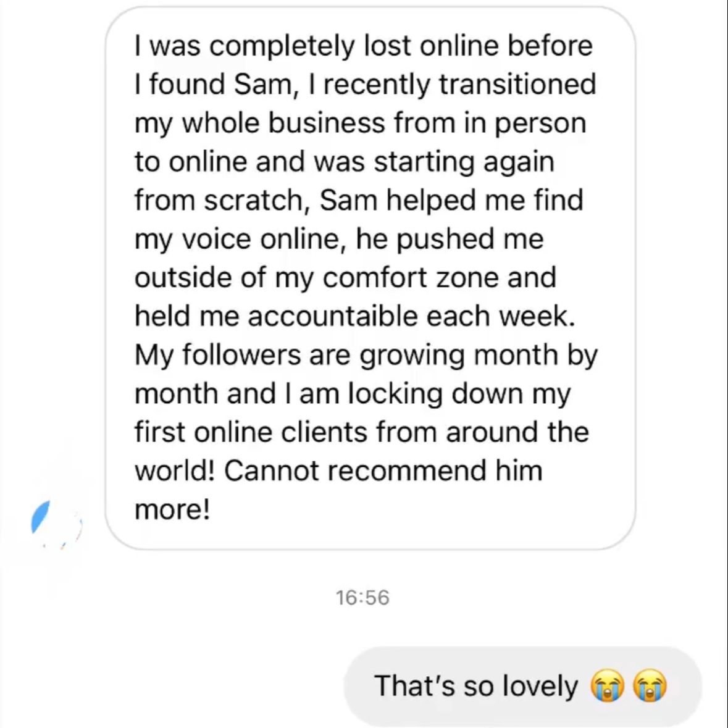Tap the 16:56 timestamp
This screenshot has height=728, width=728.
362,598
